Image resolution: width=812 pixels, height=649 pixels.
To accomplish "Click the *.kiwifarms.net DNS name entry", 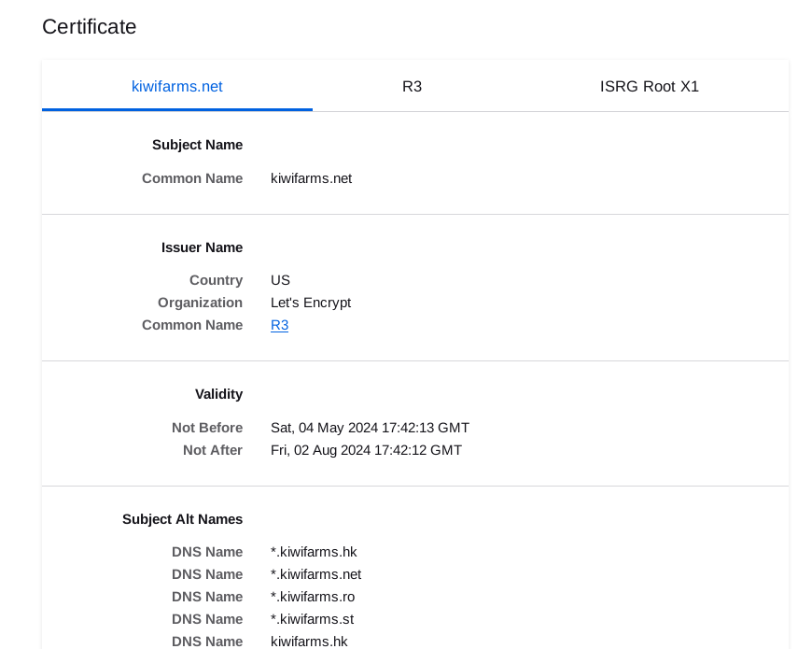I will (315, 574).
